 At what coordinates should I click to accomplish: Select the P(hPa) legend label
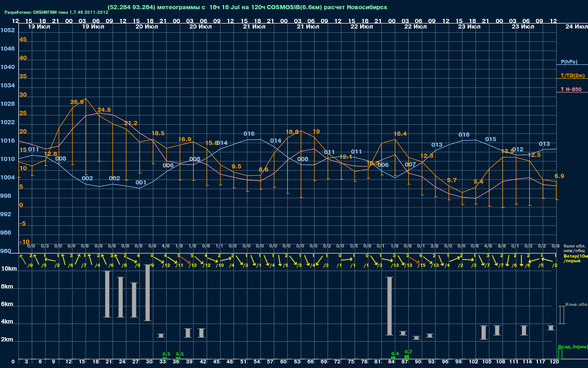coord(569,62)
